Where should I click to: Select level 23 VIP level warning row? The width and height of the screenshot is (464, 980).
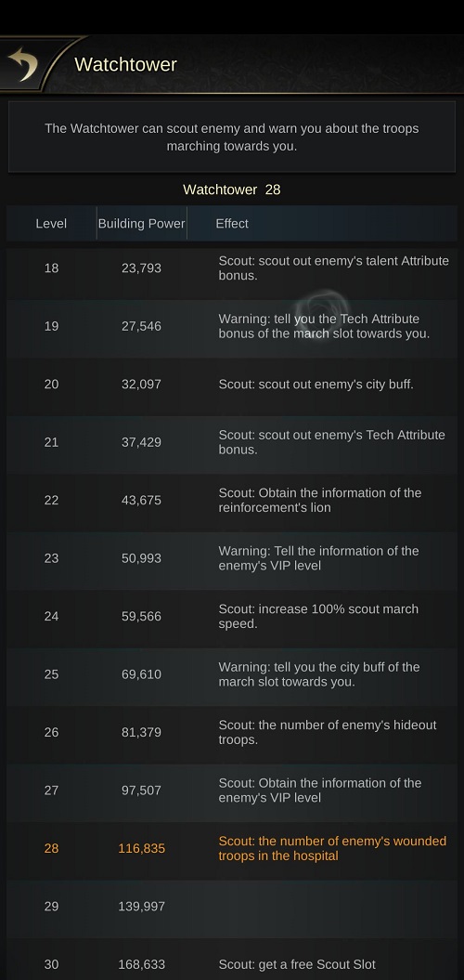coord(232,558)
